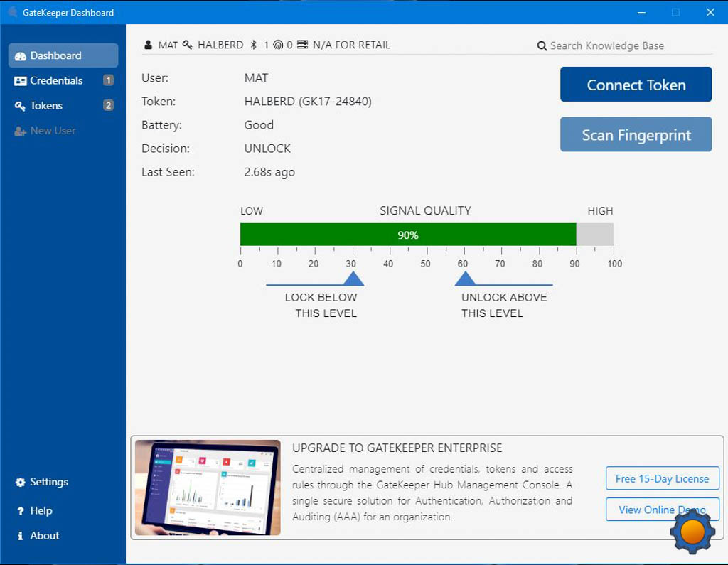This screenshot has height=565, width=728.
Task: Click the orange gear icon in corner
Action: pos(692,531)
